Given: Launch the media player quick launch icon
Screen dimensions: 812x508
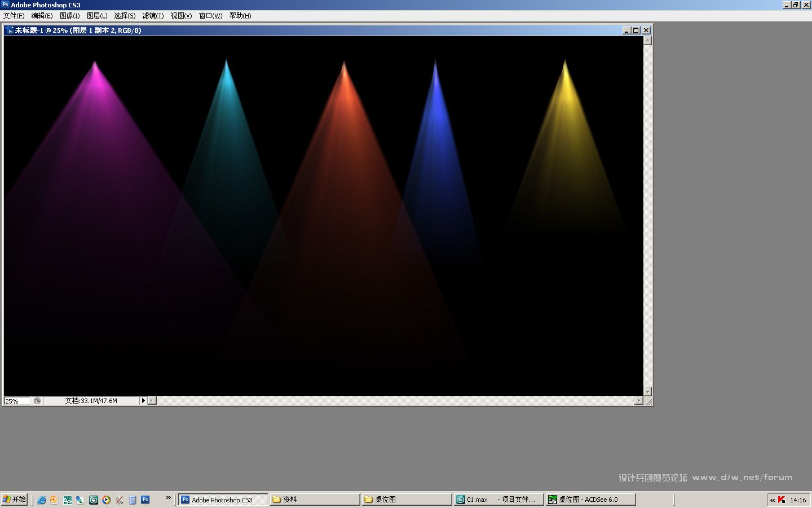Looking at the screenshot, I should pyautogui.click(x=107, y=500).
